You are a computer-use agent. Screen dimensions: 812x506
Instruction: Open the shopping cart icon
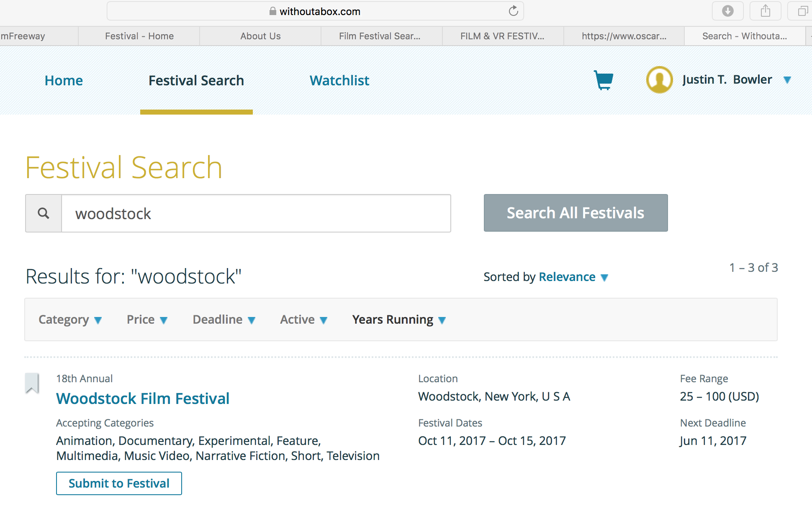pyautogui.click(x=603, y=80)
